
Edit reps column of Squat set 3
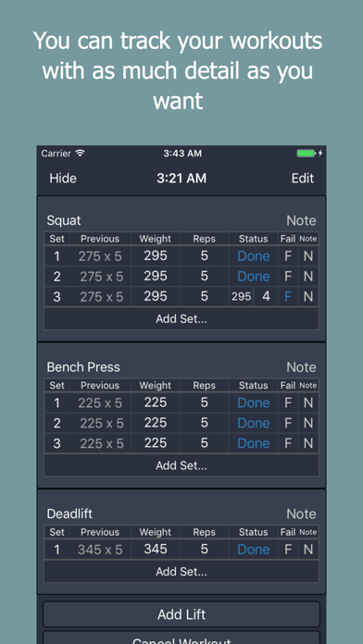tap(205, 296)
